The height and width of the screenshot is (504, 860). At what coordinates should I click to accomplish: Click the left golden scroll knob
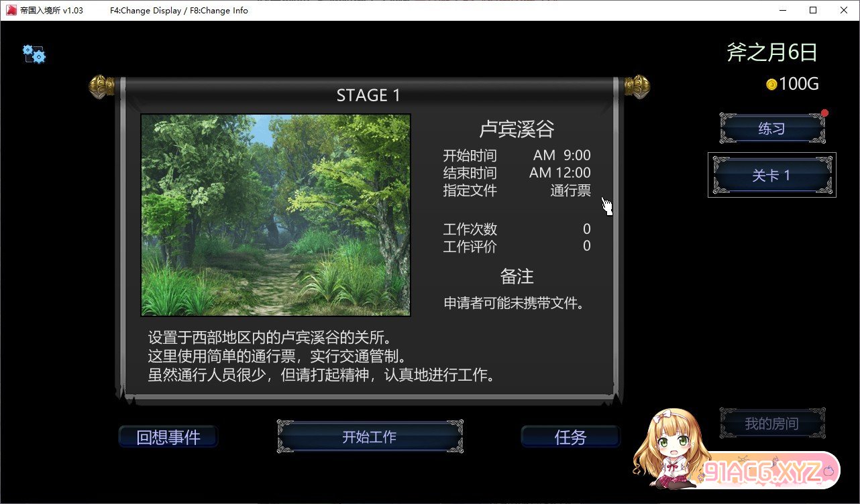(x=102, y=86)
